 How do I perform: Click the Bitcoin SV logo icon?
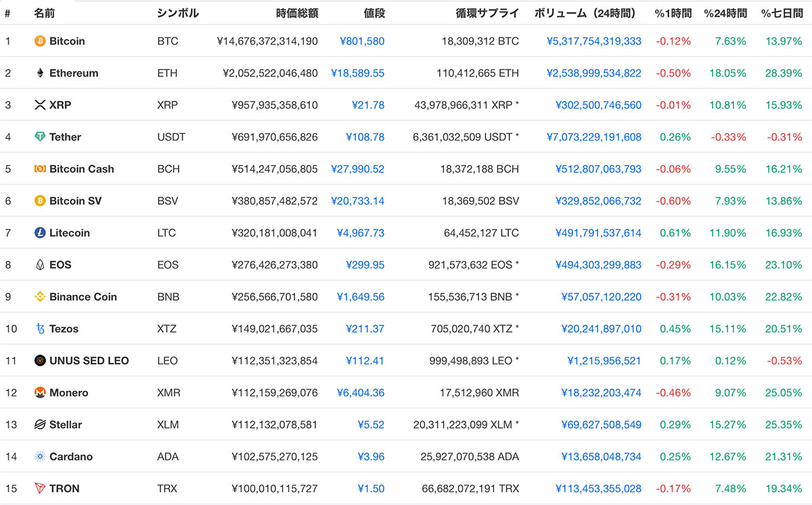tap(40, 201)
